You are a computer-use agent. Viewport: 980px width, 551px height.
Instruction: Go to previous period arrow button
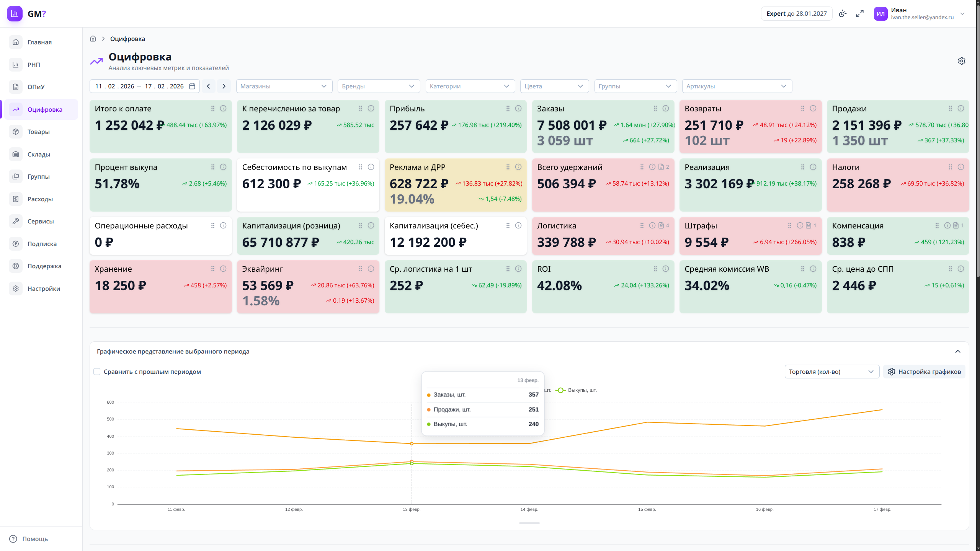(209, 86)
